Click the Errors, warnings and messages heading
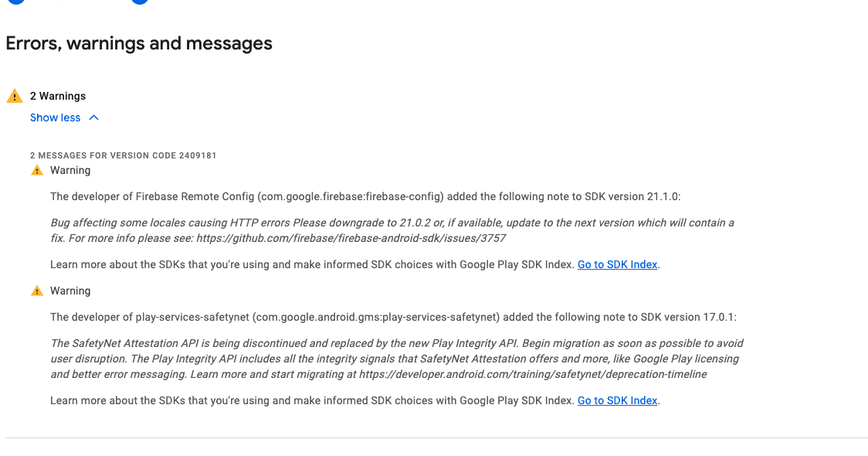868x456 pixels. (139, 43)
